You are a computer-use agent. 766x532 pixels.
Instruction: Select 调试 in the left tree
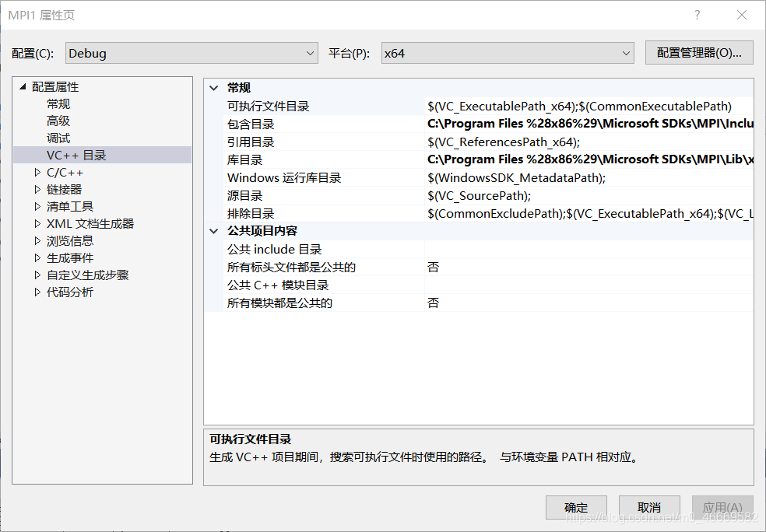click(x=58, y=138)
